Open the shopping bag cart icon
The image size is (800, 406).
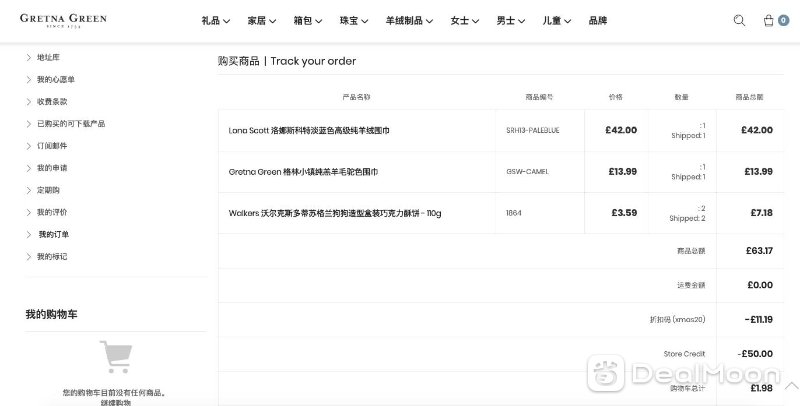768,20
